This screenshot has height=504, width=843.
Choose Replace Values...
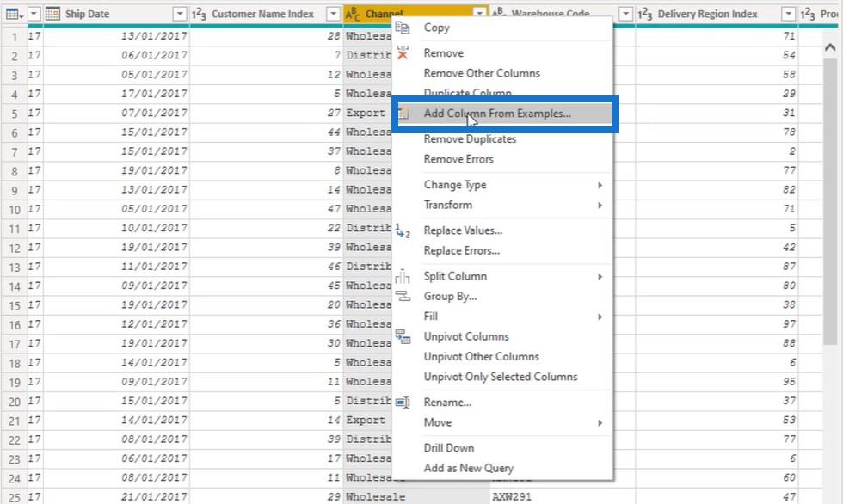tap(463, 230)
